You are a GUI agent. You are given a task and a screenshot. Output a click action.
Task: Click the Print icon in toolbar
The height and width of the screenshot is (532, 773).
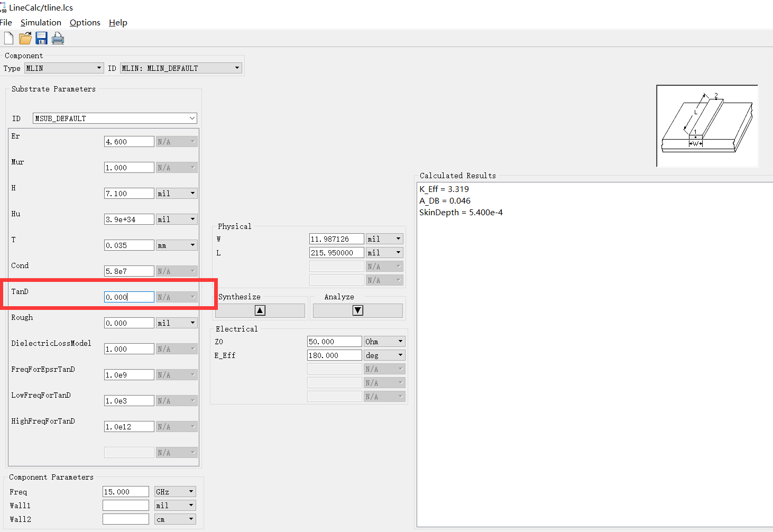click(x=58, y=38)
